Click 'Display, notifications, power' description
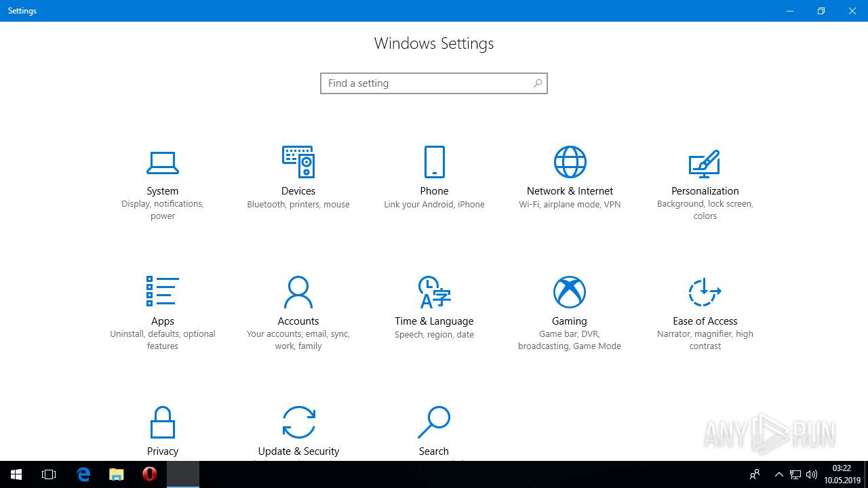 (x=163, y=210)
